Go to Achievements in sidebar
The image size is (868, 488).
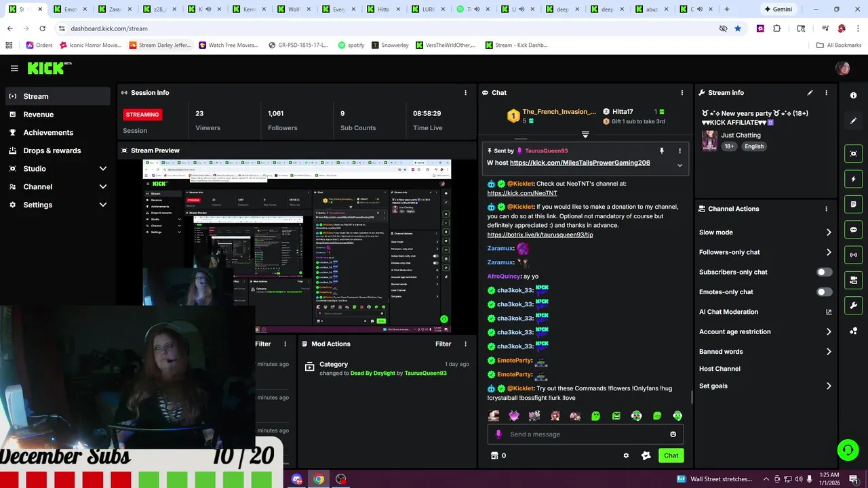click(x=58, y=133)
